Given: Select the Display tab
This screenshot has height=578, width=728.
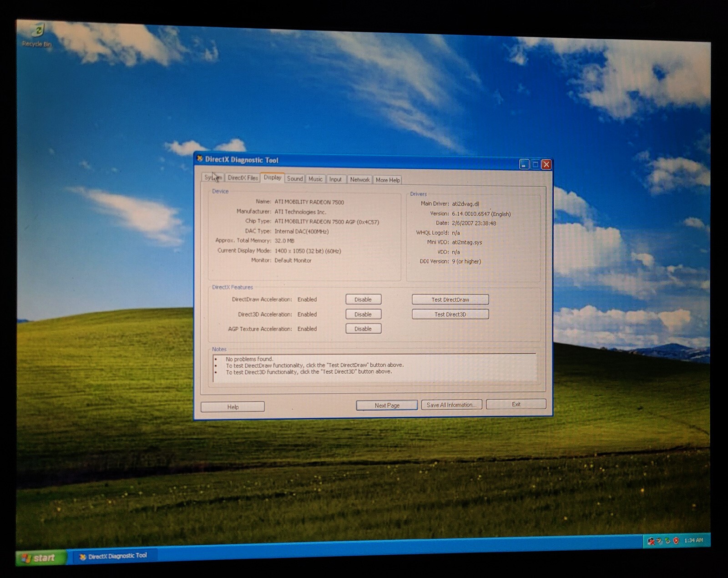Looking at the screenshot, I should (x=273, y=177).
